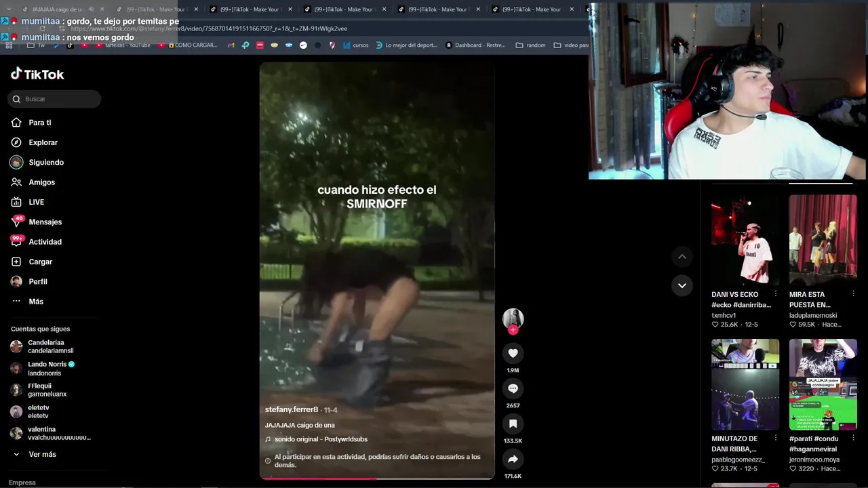Open Mensajes inbox
This screenshot has height=488, width=868.
(45, 222)
